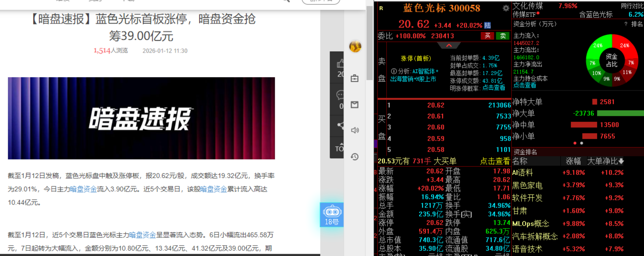Image resolution: width=644 pixels, height=256 pixels.
Task: Click the speaker sound icon
Action: [x=354, y=130]
